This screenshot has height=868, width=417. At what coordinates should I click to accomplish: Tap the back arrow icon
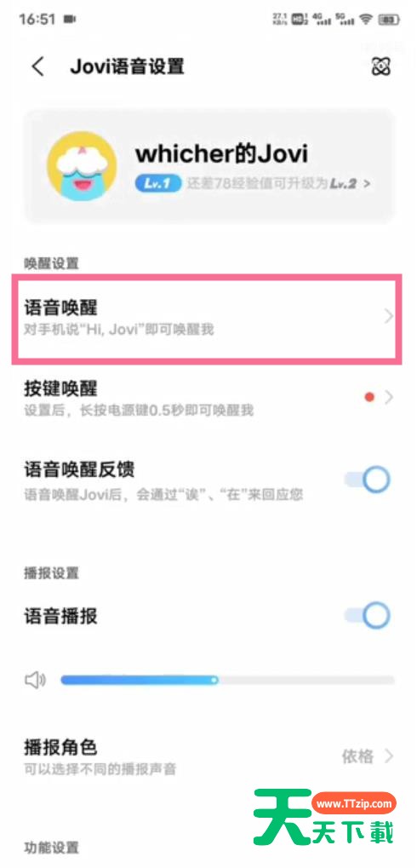(37, 67)
